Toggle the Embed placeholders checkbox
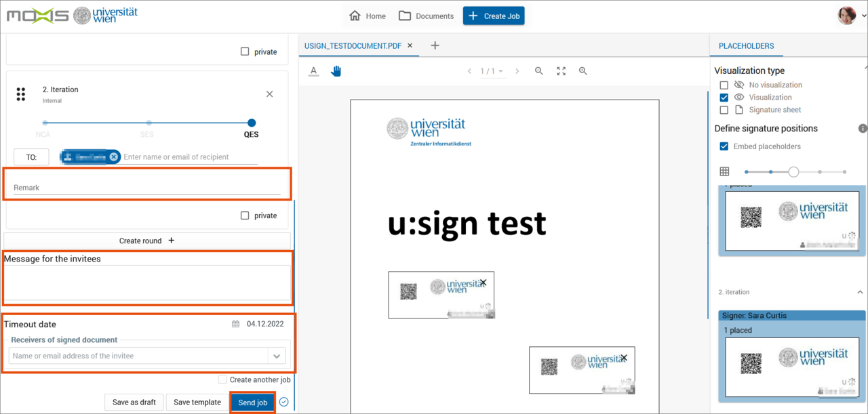The image size is (868, 414). [x=724, y=146]
